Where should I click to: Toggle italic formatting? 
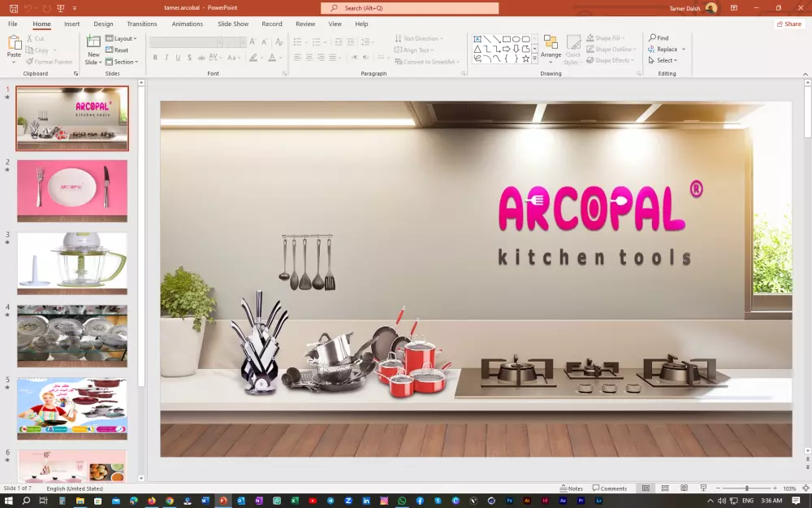[x=166, y=58]
